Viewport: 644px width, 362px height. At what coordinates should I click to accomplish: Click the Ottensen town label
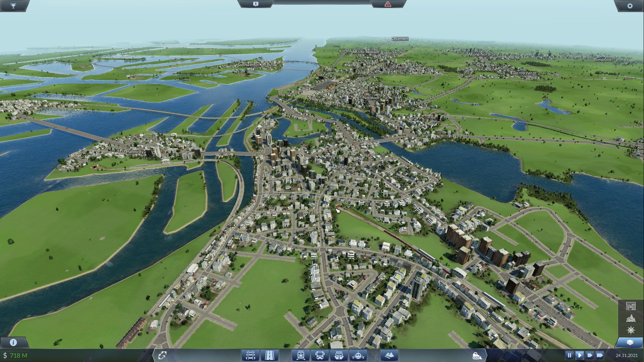tap(400, 39)
